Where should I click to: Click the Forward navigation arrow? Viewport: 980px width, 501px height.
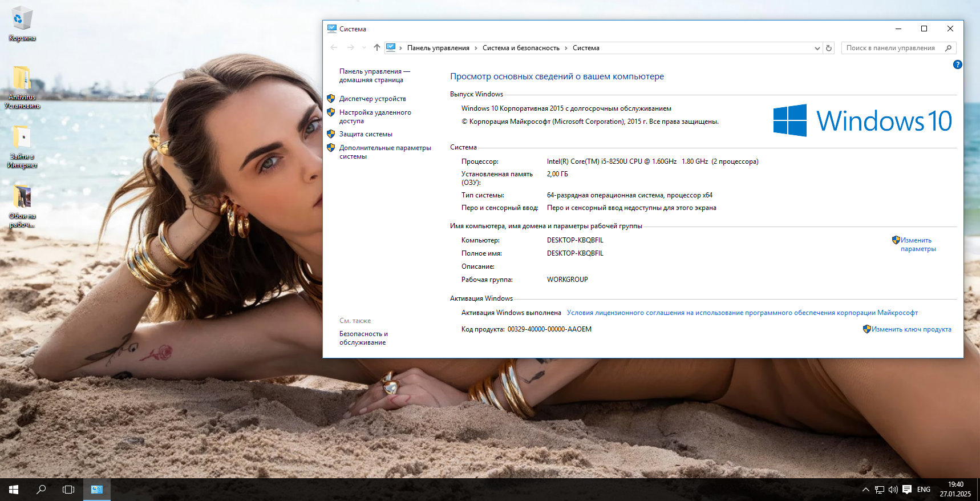[350, 48]
